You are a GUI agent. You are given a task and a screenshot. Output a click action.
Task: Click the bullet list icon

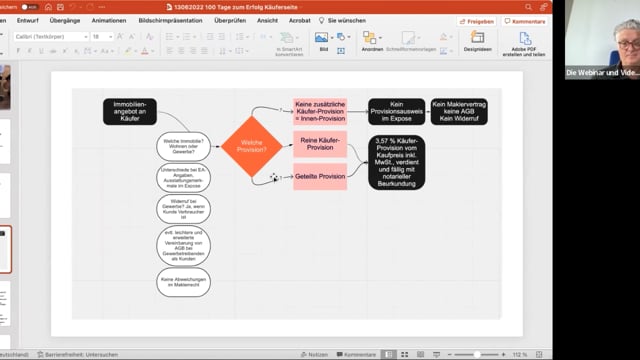point(169,37)
